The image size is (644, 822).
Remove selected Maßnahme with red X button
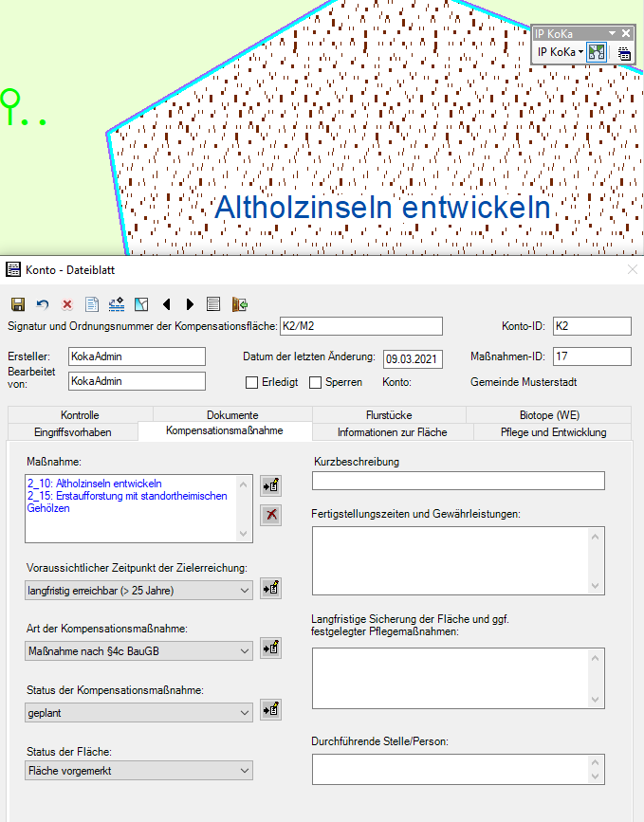click(x=270, y=515)
